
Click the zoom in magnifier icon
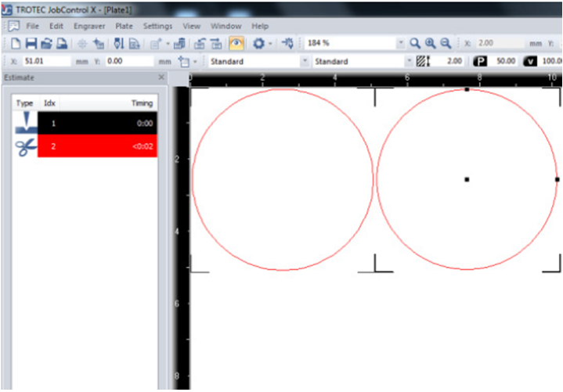[431, 44]
